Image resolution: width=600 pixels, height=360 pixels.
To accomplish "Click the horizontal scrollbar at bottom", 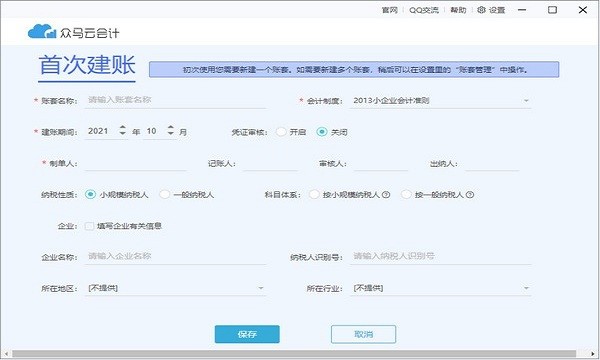I will (294, 354).
